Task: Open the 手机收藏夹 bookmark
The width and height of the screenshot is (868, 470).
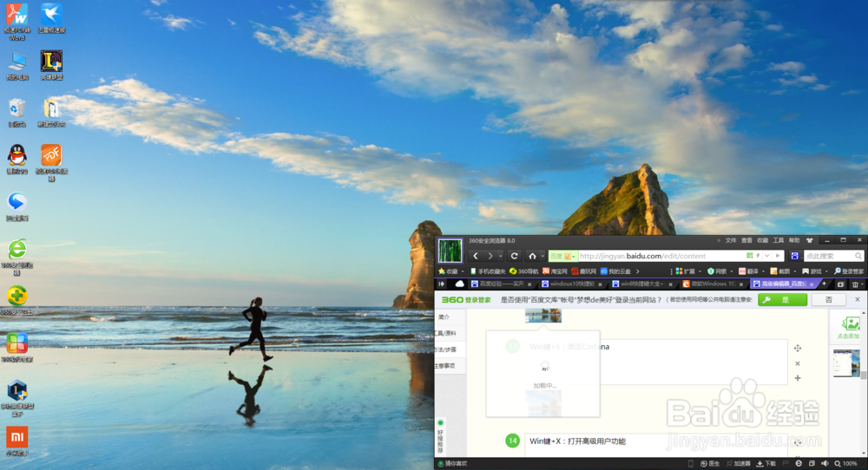Action: pos(488,271)
